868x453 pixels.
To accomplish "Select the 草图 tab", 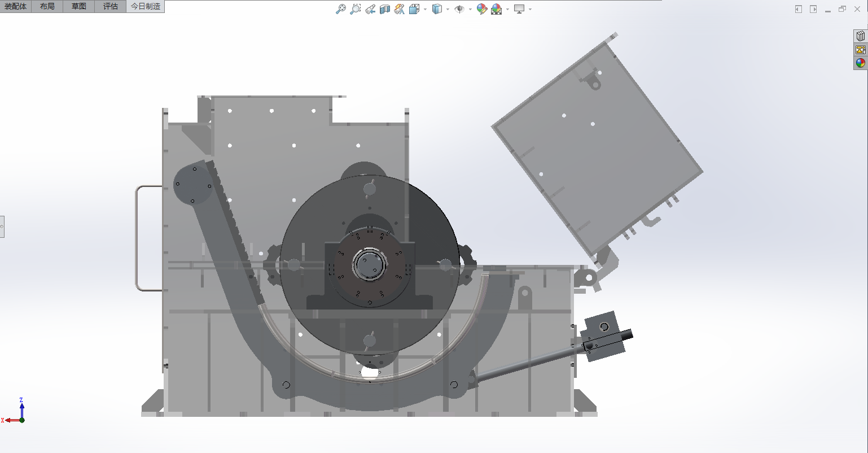I will click(79, 6).
